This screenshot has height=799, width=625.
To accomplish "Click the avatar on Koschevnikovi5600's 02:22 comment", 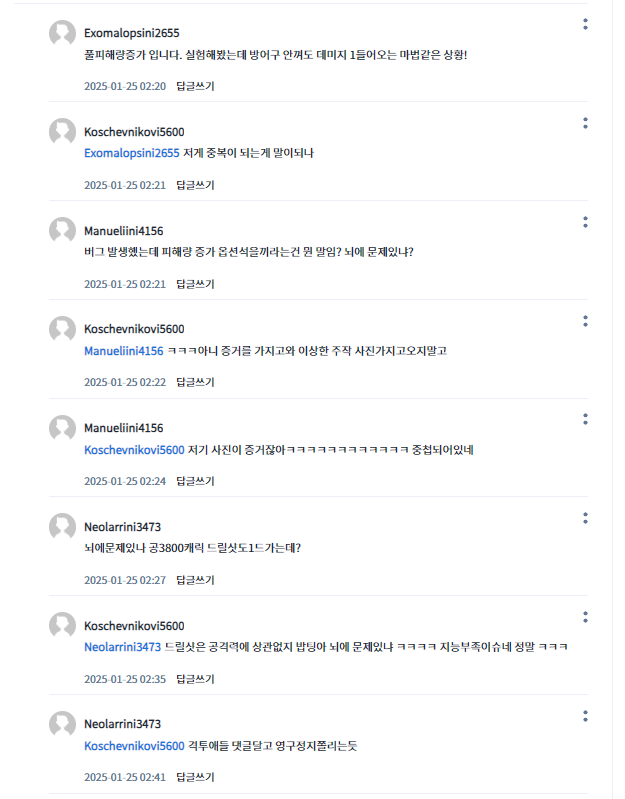I will click(x=62, y=329).
